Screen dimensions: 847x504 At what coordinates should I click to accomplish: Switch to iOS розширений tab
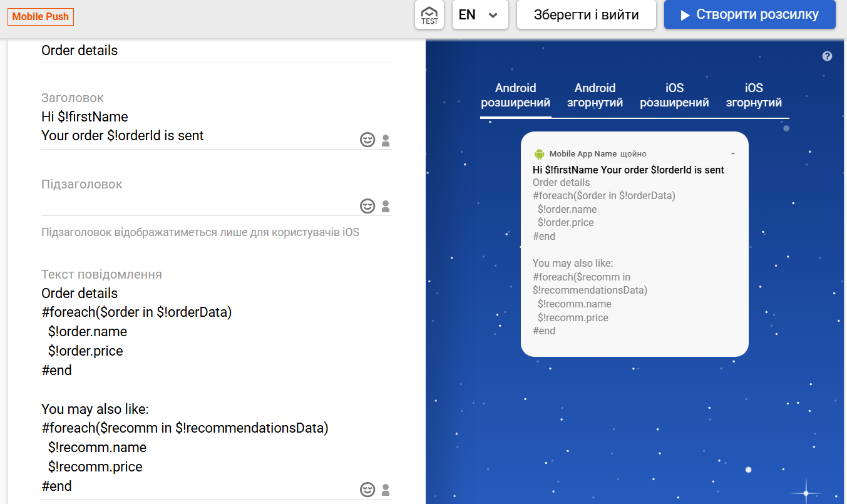click(x=674, y=96)
